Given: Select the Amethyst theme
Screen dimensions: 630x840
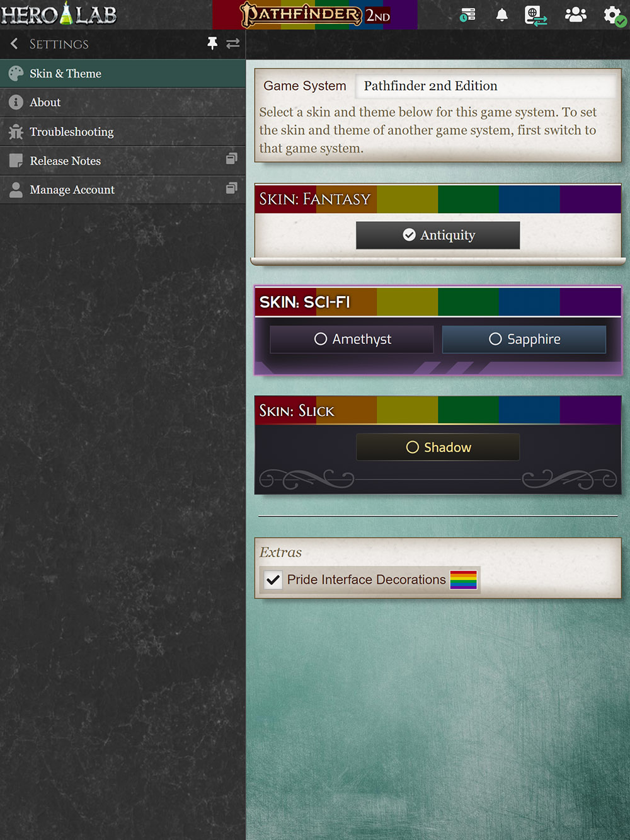Looking at the screenshot, I should point(352,339).
